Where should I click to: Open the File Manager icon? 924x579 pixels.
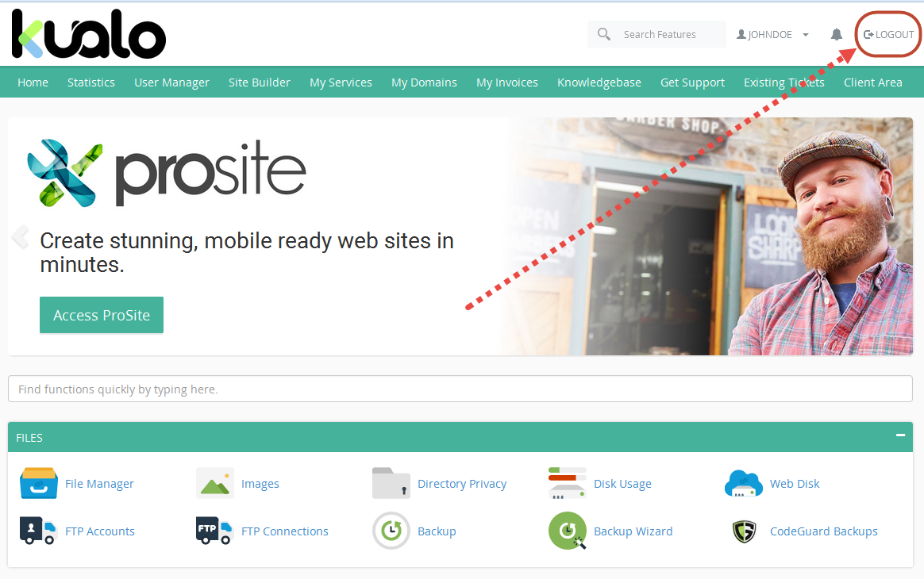(38, 483)
